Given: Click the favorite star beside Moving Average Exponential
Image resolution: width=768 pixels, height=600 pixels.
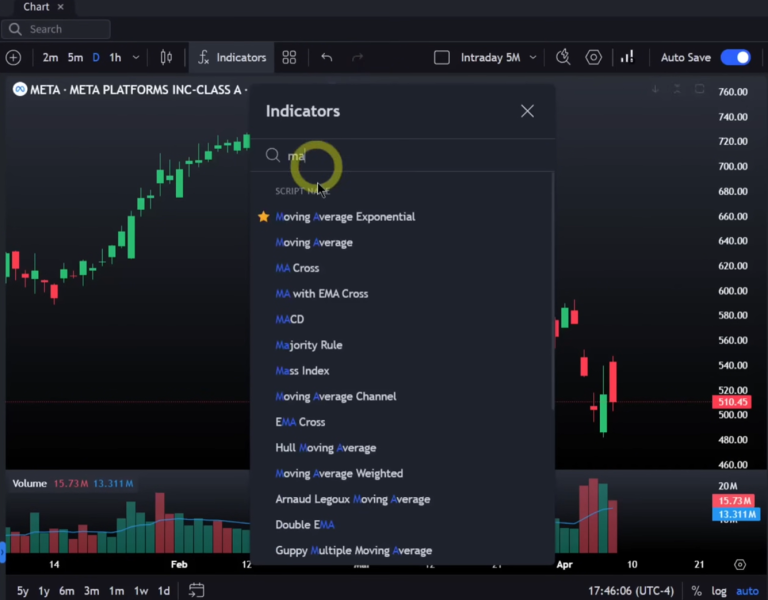Looking at the screenshot, I should pyautogui.click(x=264, y=217).
